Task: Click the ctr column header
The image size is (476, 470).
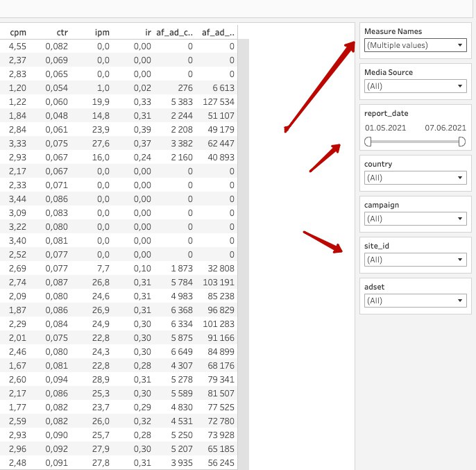Action: [62, 33]
